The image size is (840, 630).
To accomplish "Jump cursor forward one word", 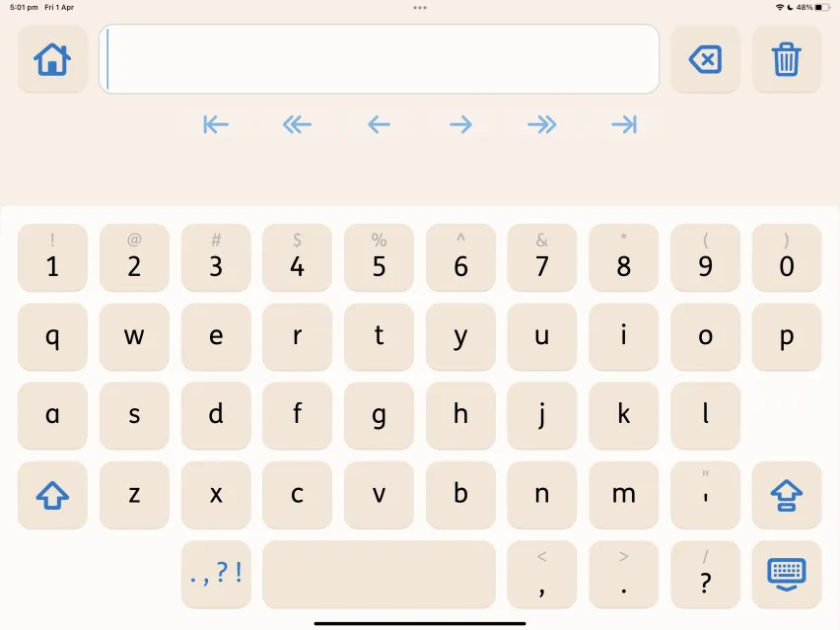I will 542,125.
